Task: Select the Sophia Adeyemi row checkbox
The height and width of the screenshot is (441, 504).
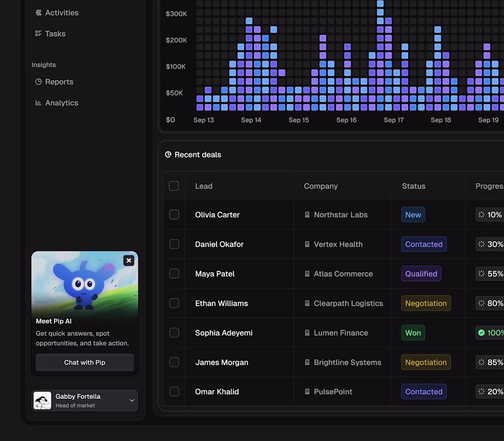Action: click(x=174, y=333)
